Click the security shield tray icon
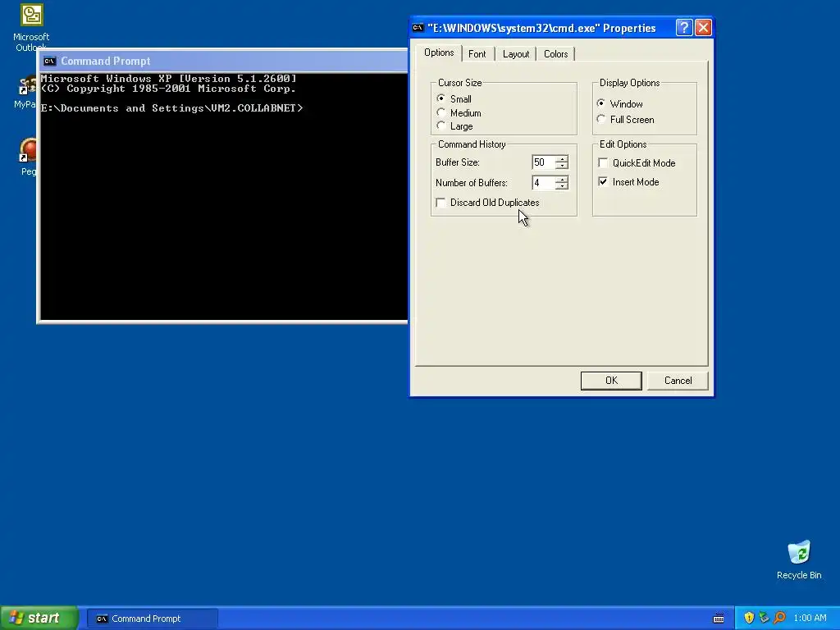This screenshot has height=630, width=840. coord(749,619)
